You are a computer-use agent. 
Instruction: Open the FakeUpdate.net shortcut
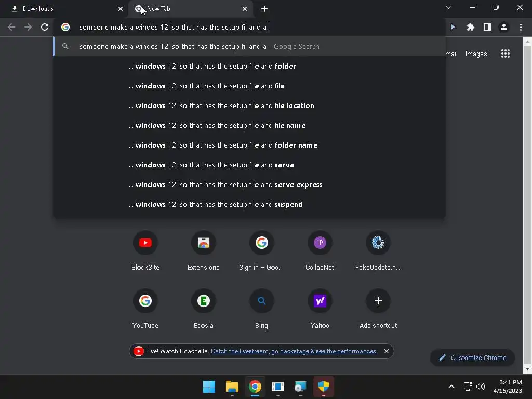[378, 251]
